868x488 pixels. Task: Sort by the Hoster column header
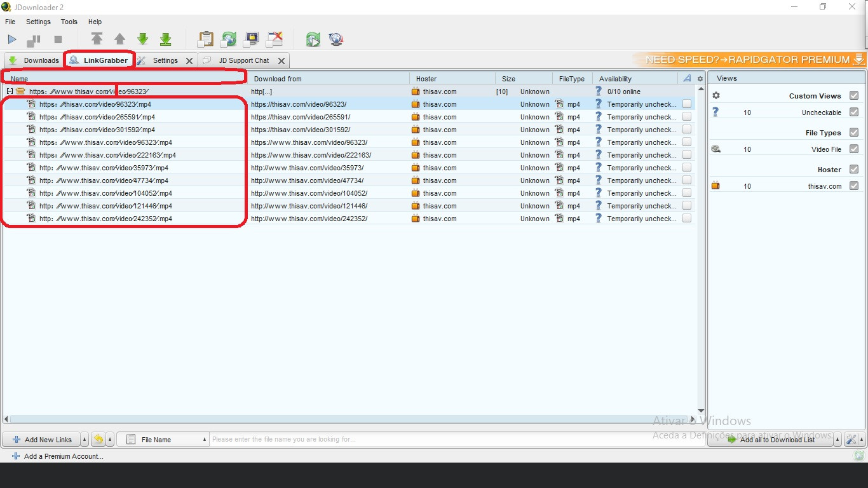452,79
